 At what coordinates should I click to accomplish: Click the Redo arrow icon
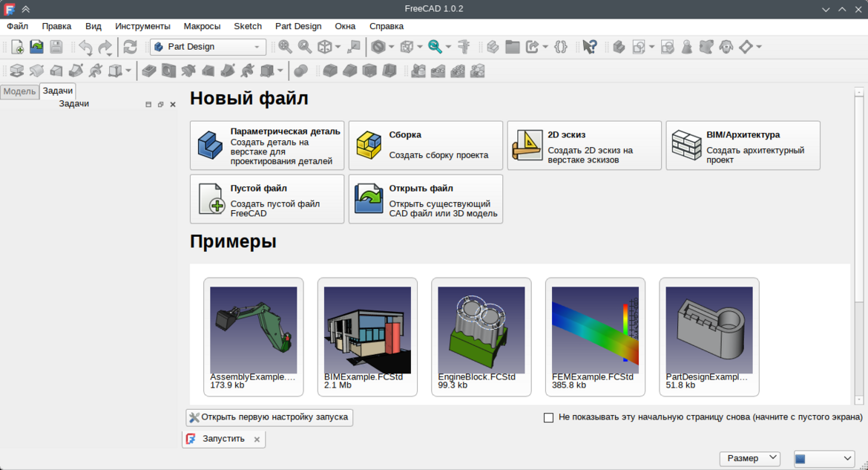pos(105,47)
